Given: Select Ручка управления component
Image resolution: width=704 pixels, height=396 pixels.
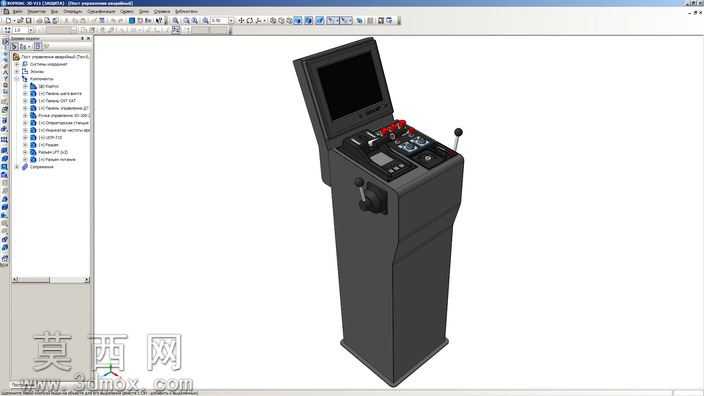Looking at the screenshot, I should [x=63, y=115].
